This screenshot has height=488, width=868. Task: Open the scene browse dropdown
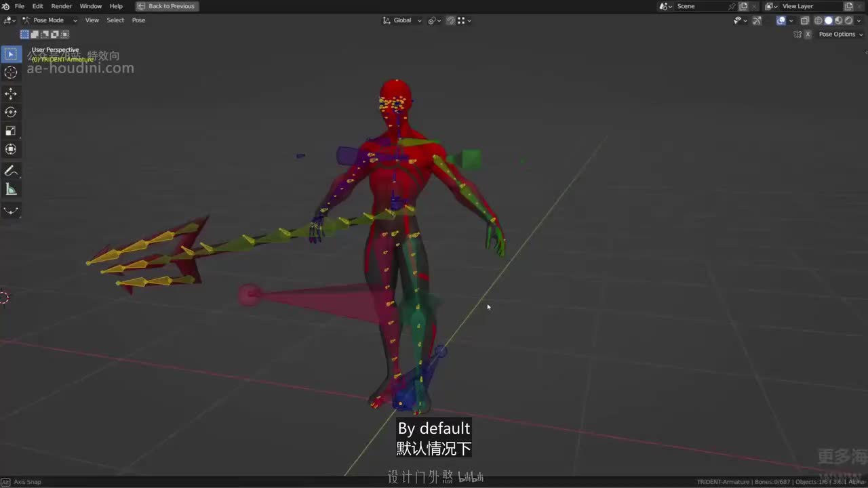tap(666, 6)
